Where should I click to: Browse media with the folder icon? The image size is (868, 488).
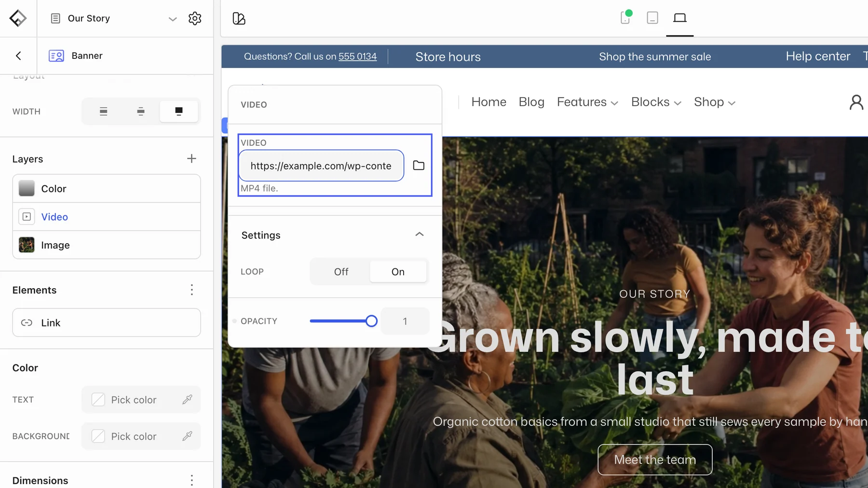(x=419, y=166)
